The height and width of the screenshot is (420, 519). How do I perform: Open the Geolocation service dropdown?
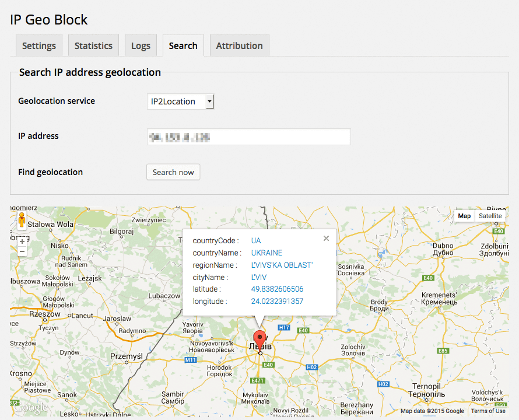[180, 101]
